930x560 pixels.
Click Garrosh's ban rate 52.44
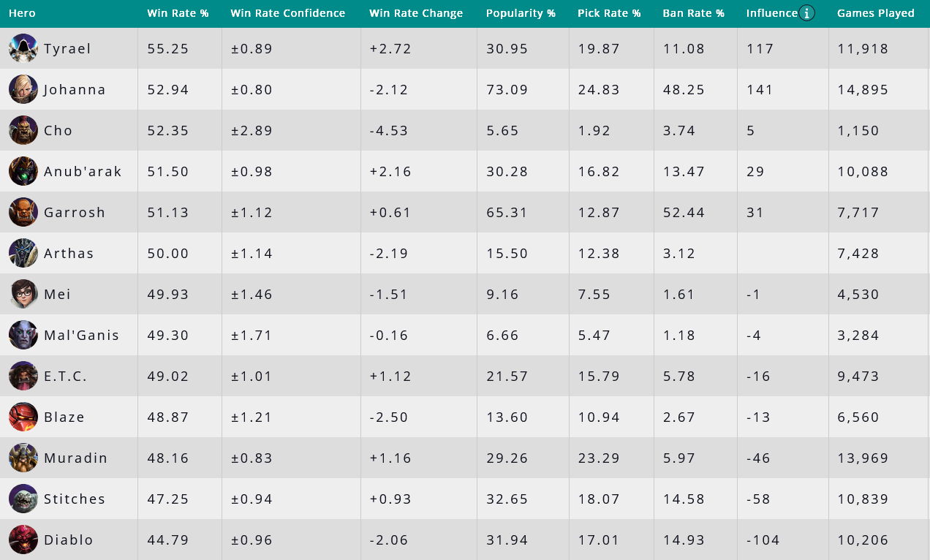[x=684, y=213]
